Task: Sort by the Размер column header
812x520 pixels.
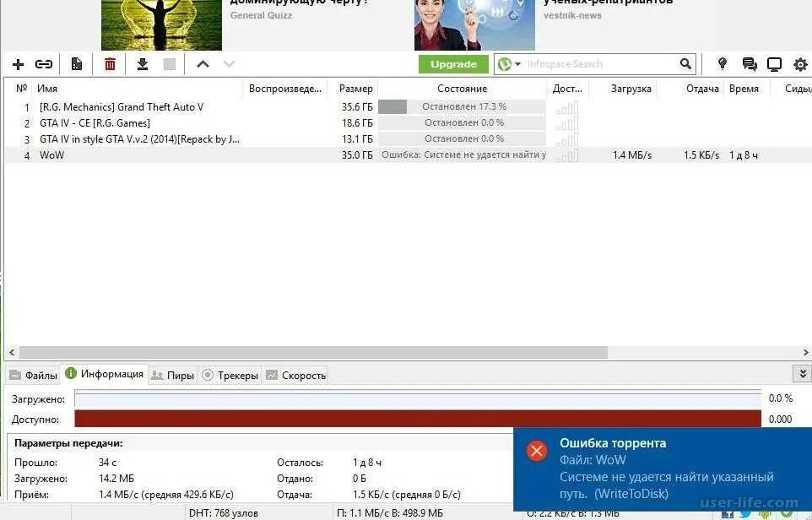Action: [355, 89]
